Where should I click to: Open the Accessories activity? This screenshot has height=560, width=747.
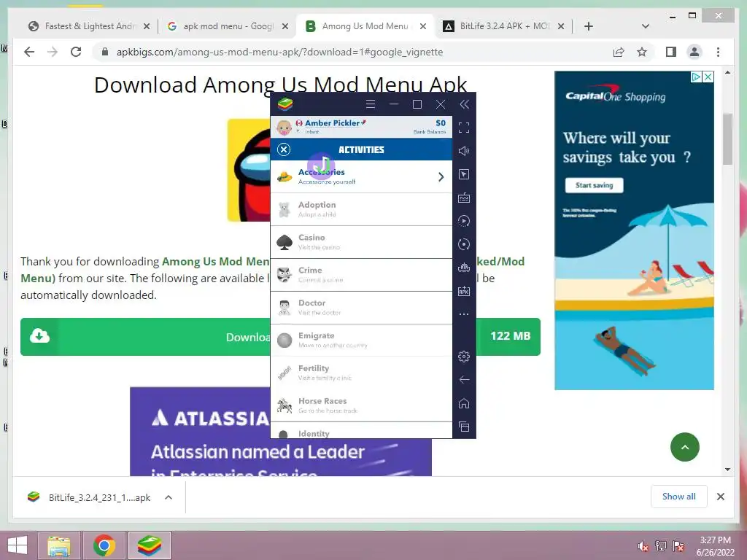[361, 176]
